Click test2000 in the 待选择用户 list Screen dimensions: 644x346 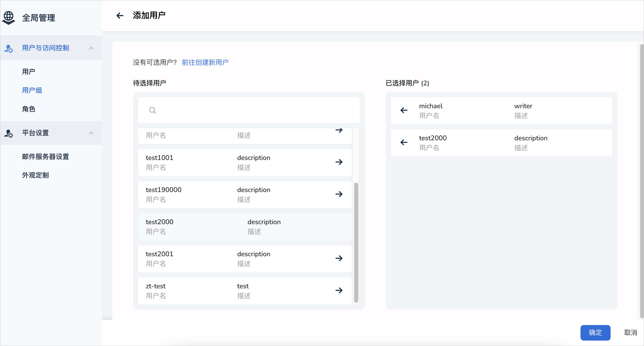point(159,222)
